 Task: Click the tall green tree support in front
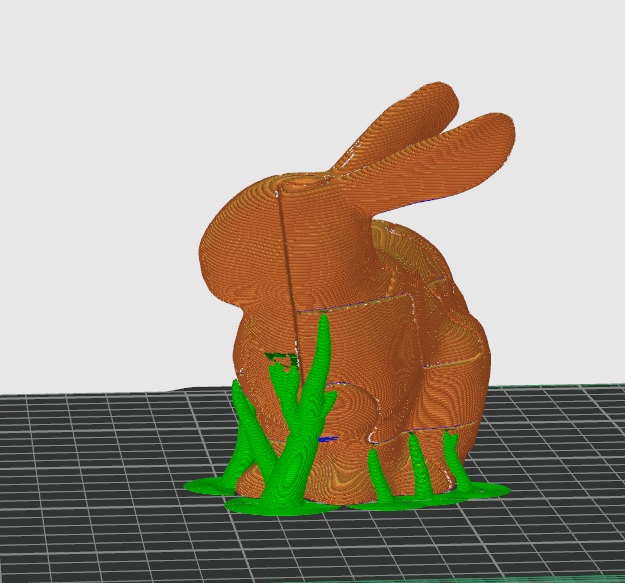pos(300,414)
